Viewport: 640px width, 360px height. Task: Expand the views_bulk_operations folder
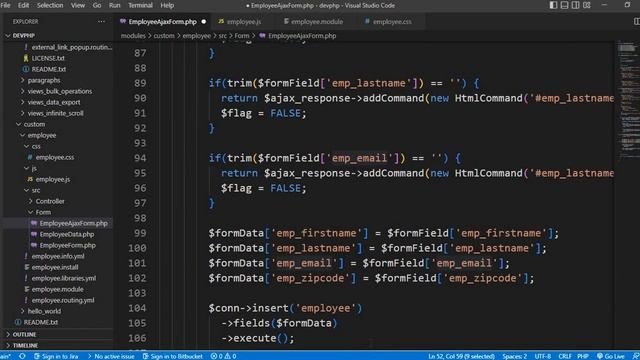pyautogui.click(x=60, y=91)
